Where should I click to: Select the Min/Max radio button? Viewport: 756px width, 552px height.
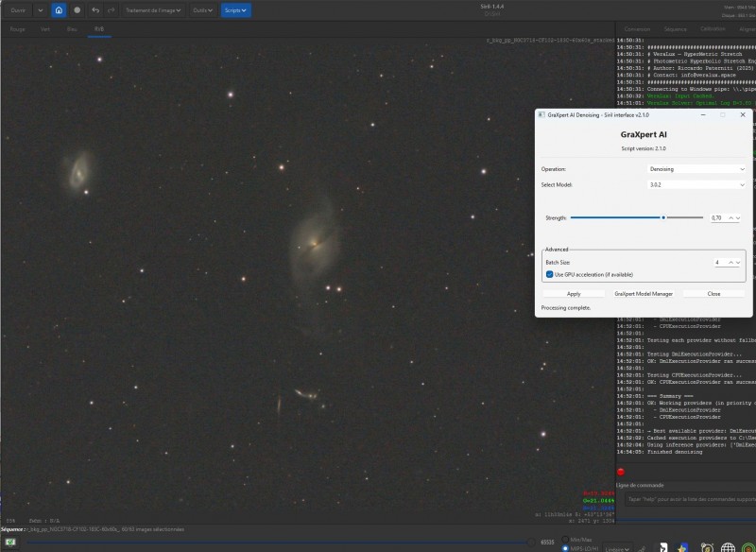565,540
